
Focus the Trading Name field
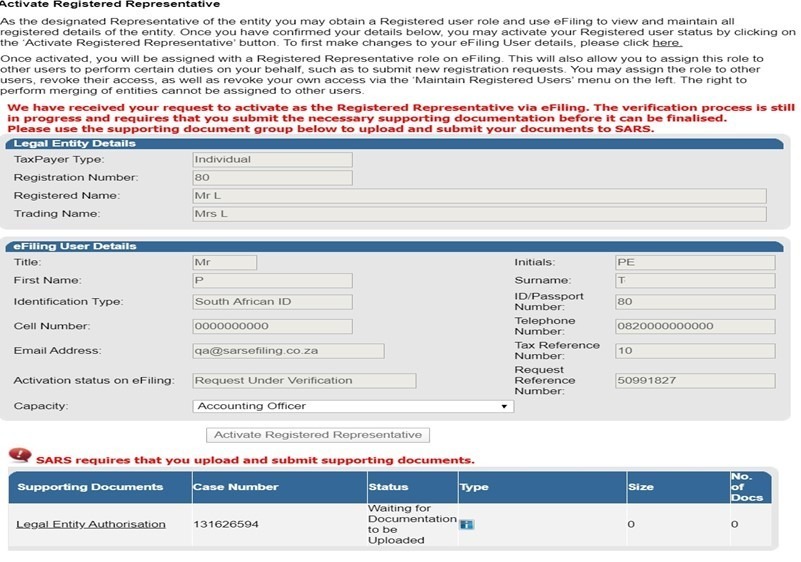tap(478, 214)
